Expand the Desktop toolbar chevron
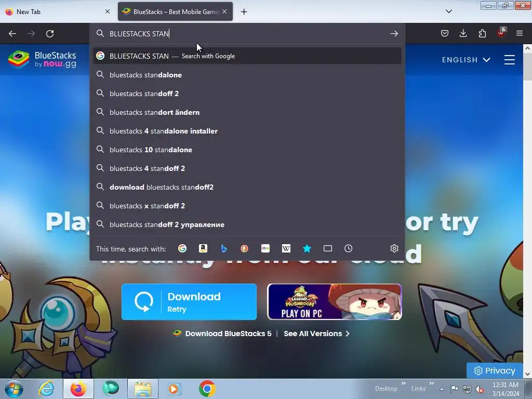Image resolution: width=532 pixels, height=399 pixels. click(403, 383)
